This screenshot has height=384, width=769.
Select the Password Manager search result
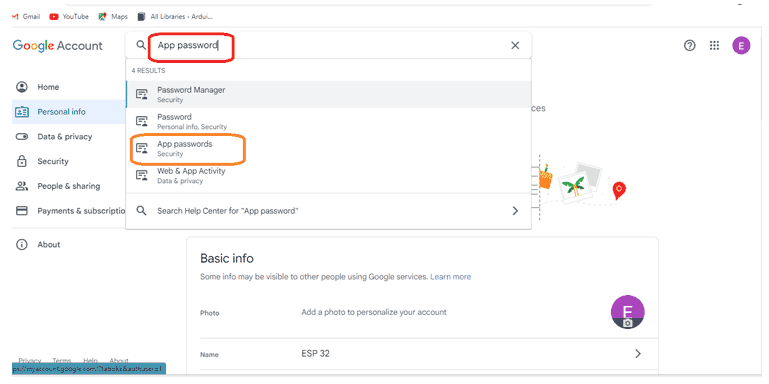pos(329,94)
